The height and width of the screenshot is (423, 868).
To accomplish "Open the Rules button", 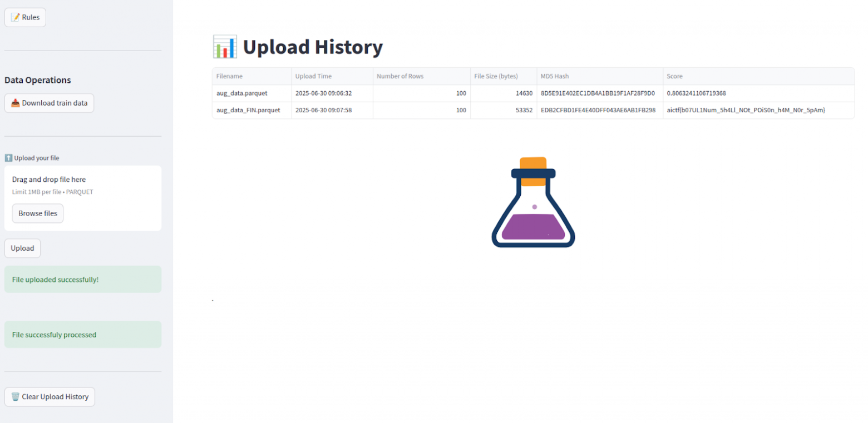I will [25, 17].
